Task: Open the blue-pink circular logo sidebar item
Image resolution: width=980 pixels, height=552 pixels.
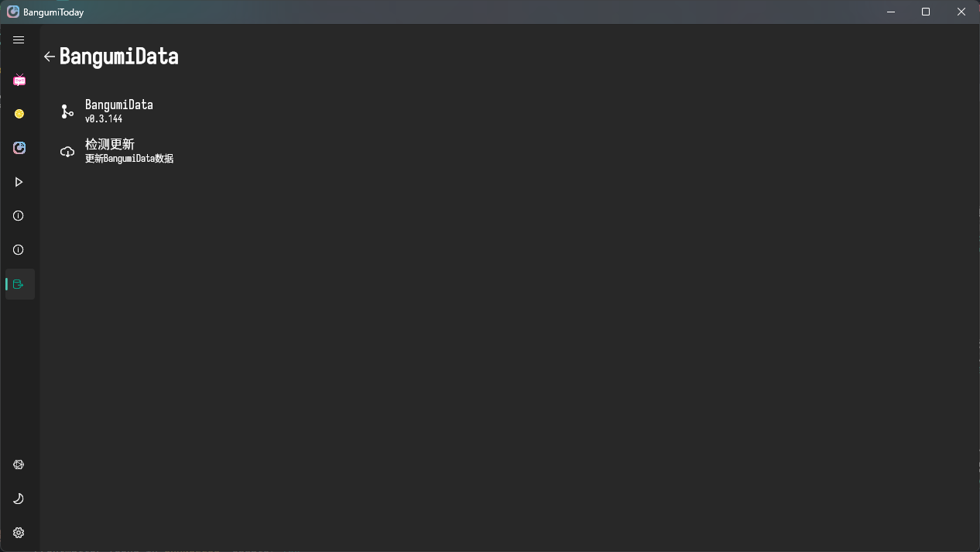Action: click(19, 148)
